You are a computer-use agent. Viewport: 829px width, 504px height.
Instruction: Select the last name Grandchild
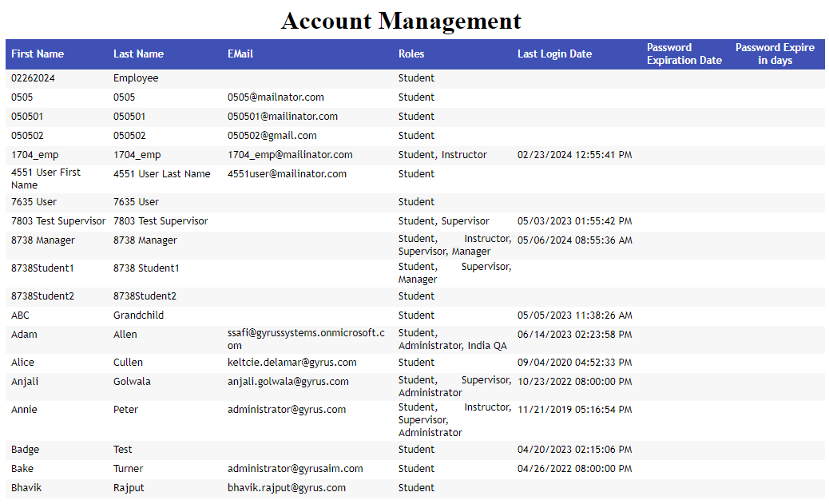pos(138,315)
